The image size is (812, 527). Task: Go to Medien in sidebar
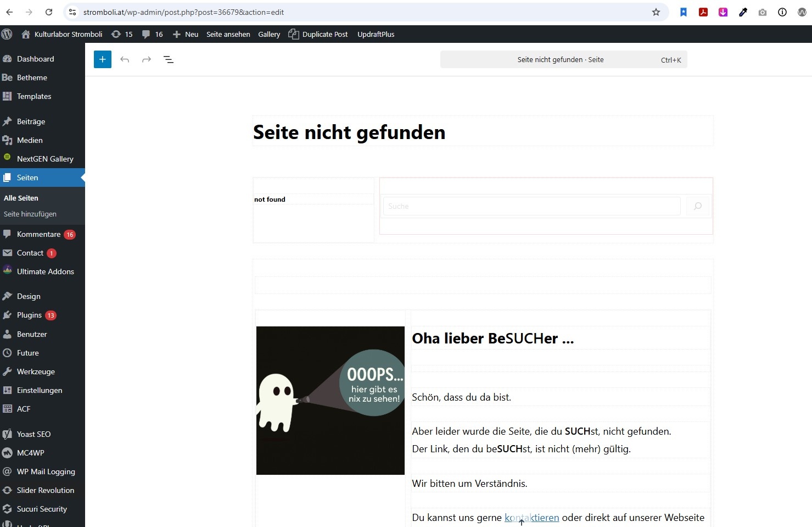coord(30,140)
